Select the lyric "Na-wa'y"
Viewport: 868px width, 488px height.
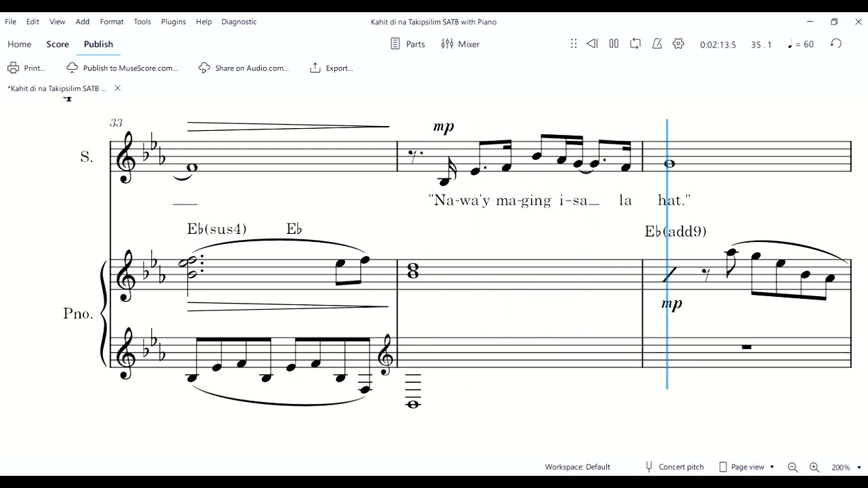[460, 201]
